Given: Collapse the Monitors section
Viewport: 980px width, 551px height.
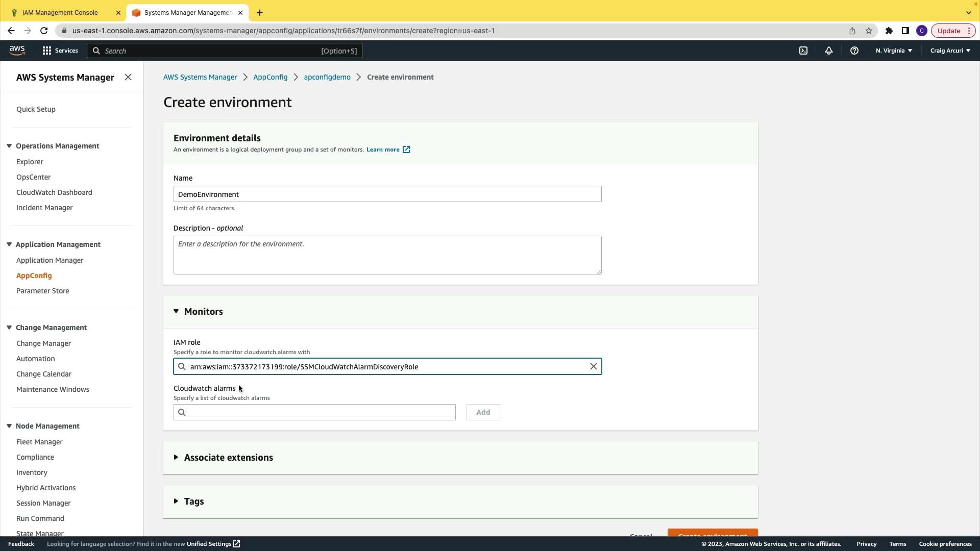Looking at the screenshot, I should 176,311.
